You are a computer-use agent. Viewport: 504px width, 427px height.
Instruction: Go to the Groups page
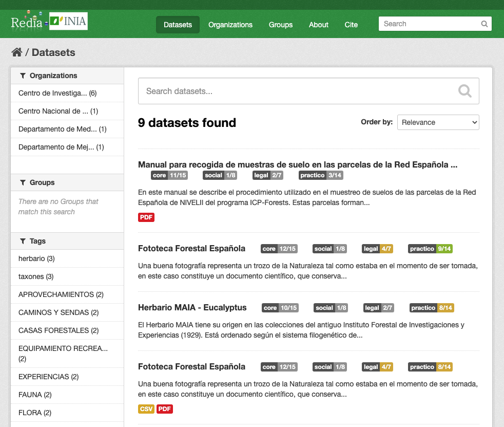coord(281,25)
